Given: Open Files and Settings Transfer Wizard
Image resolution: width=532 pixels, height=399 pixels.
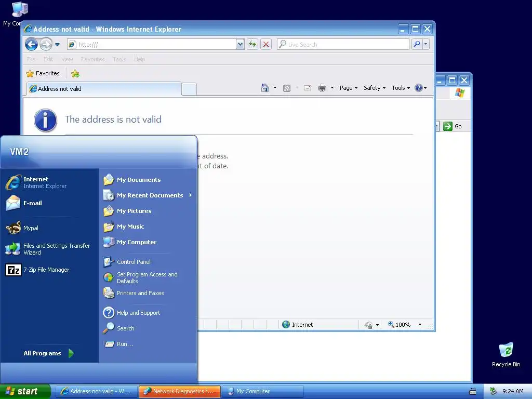Looking at the screenshot, I should 50,249.
